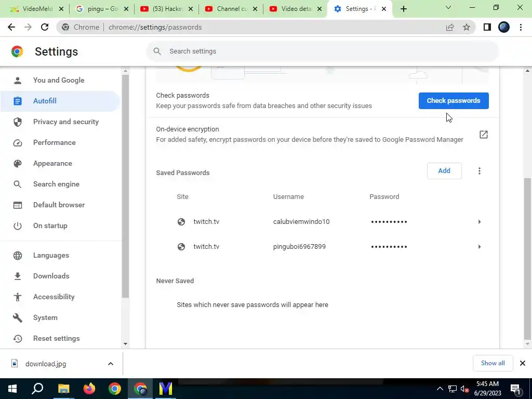Click the network tray icon

tap(453, 389)
